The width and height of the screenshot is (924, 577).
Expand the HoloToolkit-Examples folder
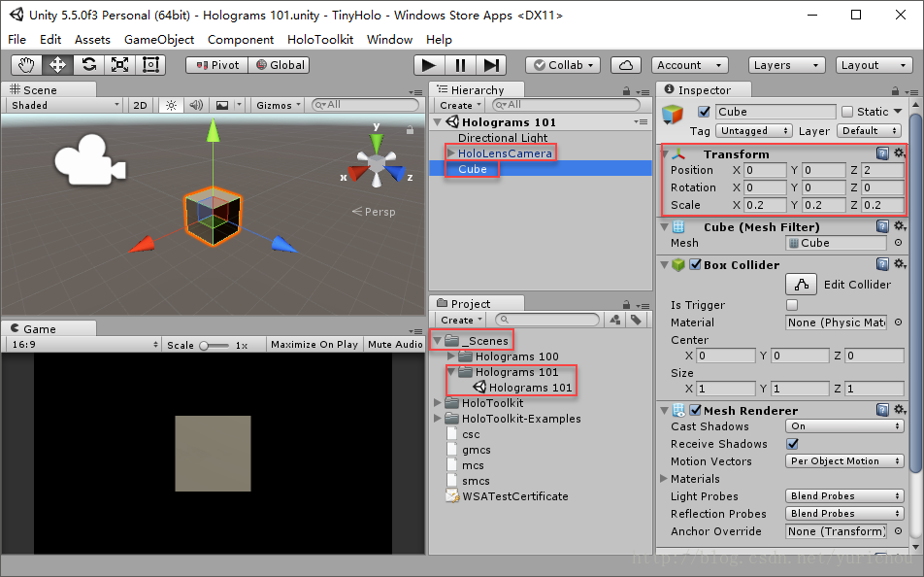tap(437, 419)
